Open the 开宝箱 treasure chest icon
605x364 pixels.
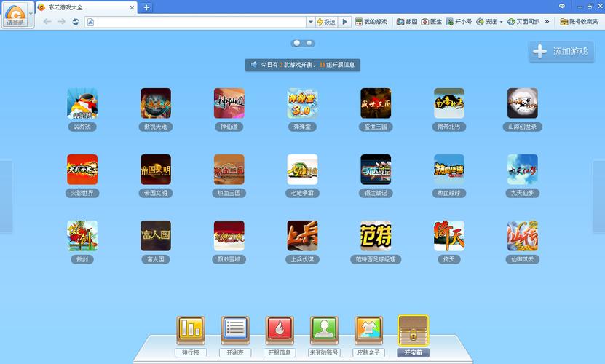(413, 331)
